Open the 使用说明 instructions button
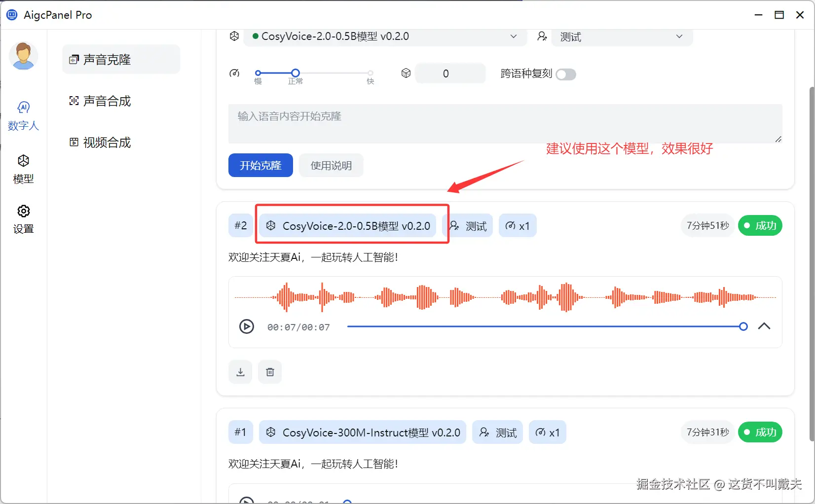Screen dimensions: 815x504 click(x=331, y=165)
